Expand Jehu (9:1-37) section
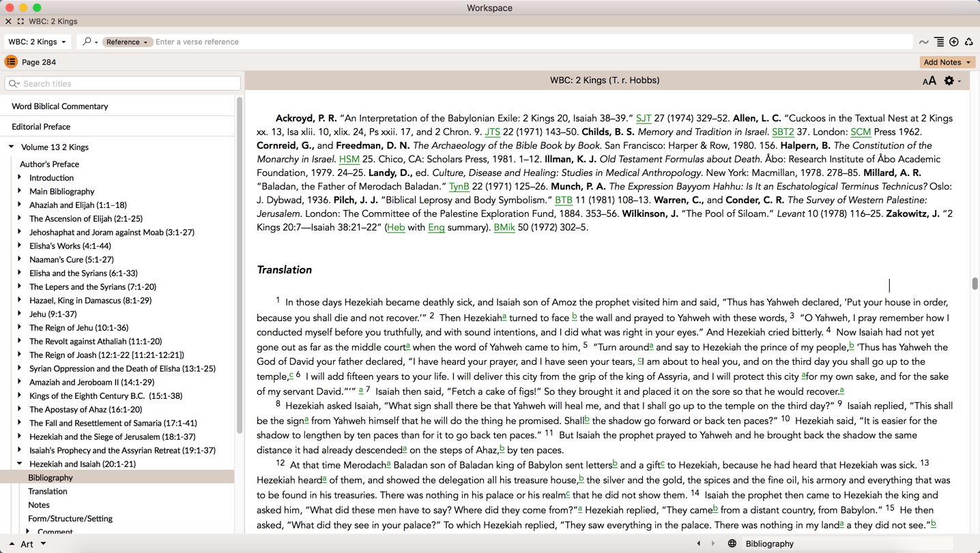980x553 pixels. pyautogui.click(x=20, y=314)
